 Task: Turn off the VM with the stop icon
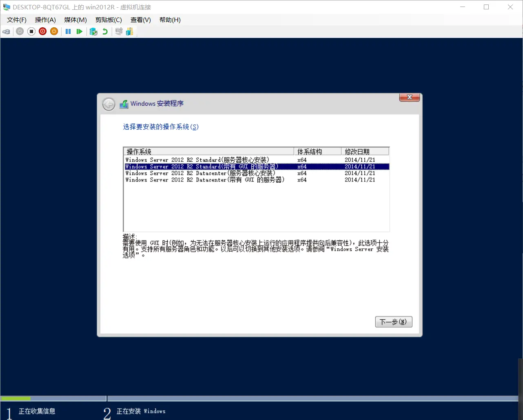click(31, 31)
